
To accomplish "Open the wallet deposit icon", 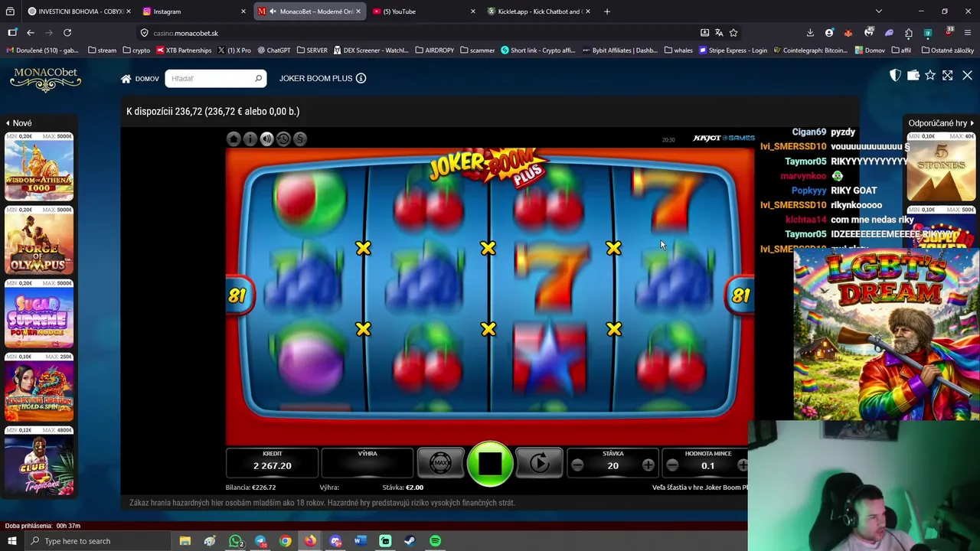I will [x=913, y=75].
